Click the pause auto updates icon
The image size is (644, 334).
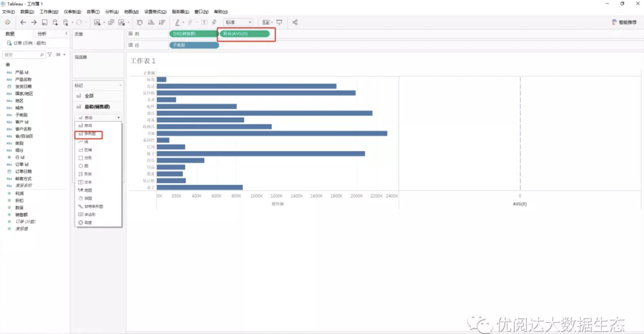(x=66, y=22)
